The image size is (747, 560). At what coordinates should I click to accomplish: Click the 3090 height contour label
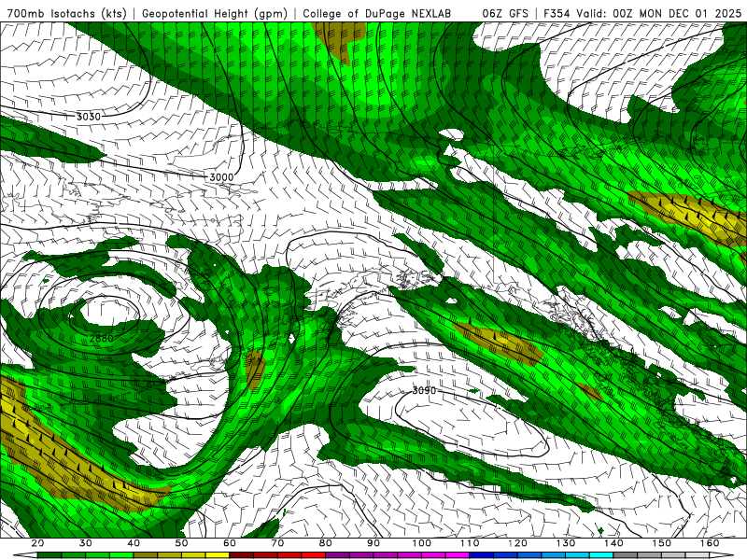(424, 390)
